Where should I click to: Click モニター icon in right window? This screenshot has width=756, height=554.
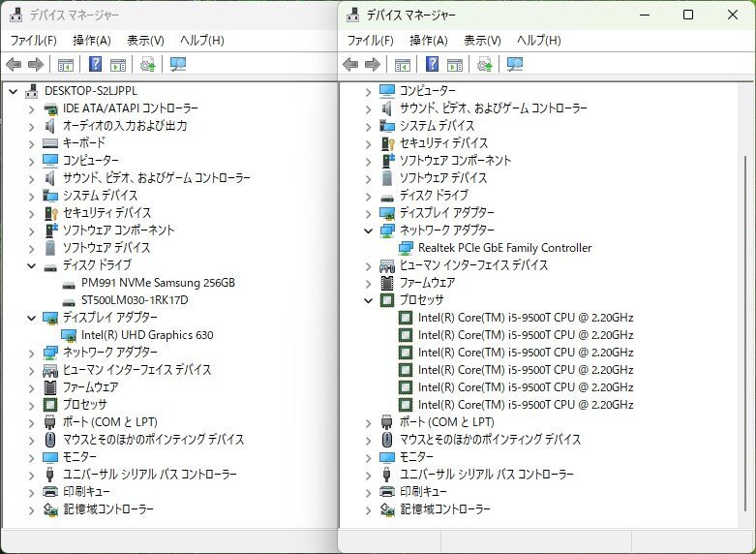coord(387,457)
